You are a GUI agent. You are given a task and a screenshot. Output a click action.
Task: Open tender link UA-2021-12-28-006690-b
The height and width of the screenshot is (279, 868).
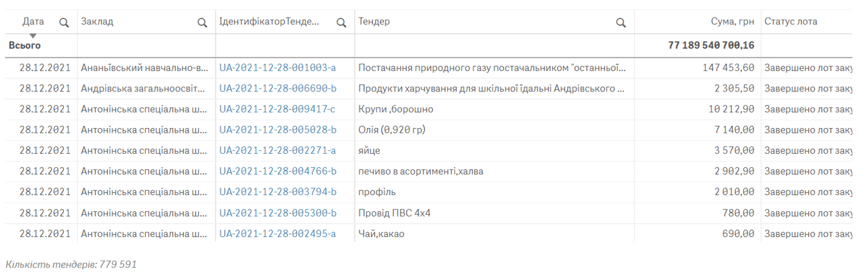(x=277, y=89)
